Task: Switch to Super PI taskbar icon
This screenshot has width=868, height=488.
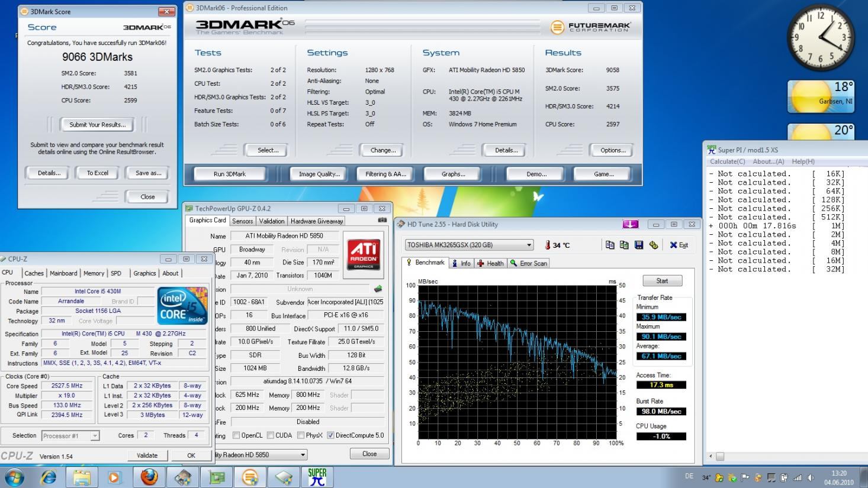Action: (317, 477)
